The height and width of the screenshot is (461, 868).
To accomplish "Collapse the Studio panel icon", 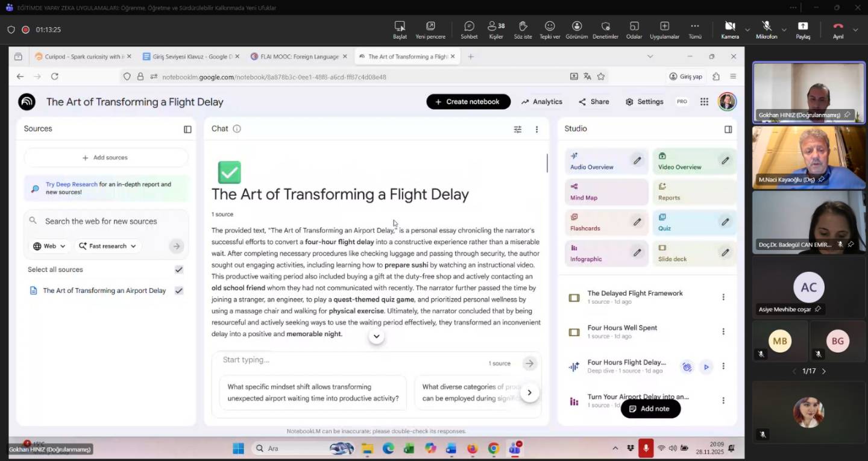I will click(728, 130).
